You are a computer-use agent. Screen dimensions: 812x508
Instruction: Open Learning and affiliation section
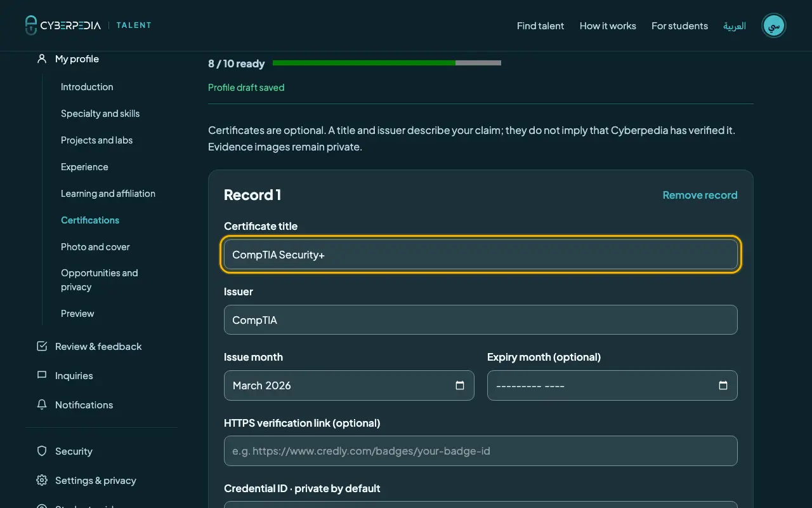click(108, 194)
